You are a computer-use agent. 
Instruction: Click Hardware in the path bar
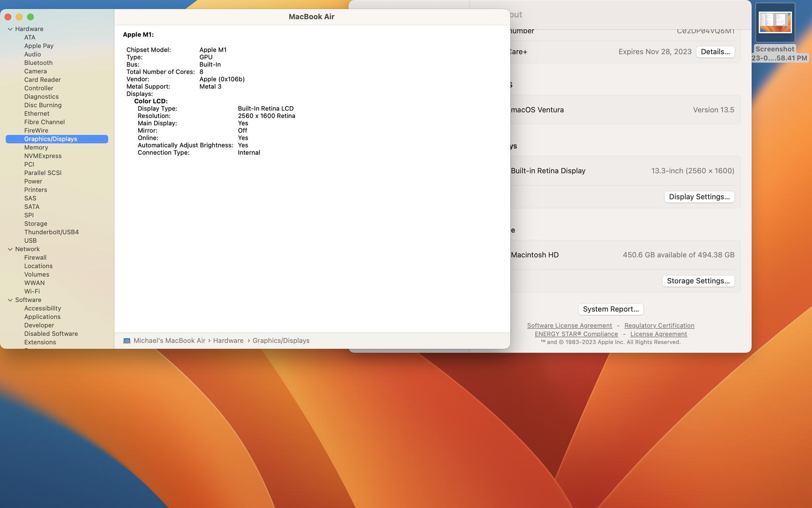click(228, 341)
